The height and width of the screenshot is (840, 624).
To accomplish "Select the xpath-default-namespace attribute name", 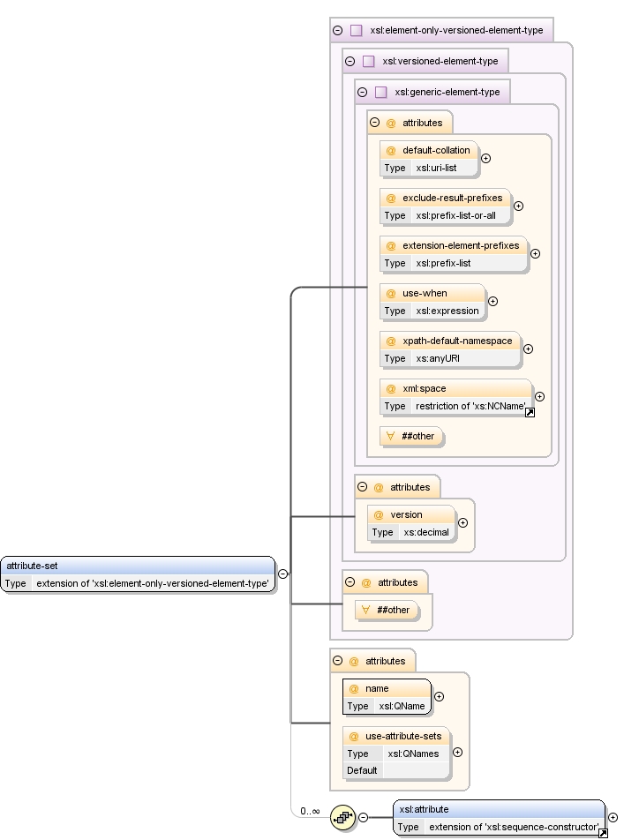I will tap(457, 341).
